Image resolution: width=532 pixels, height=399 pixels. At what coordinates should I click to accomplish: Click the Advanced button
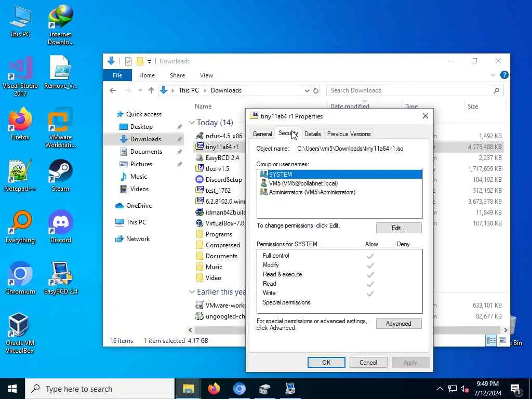point(398,324)
